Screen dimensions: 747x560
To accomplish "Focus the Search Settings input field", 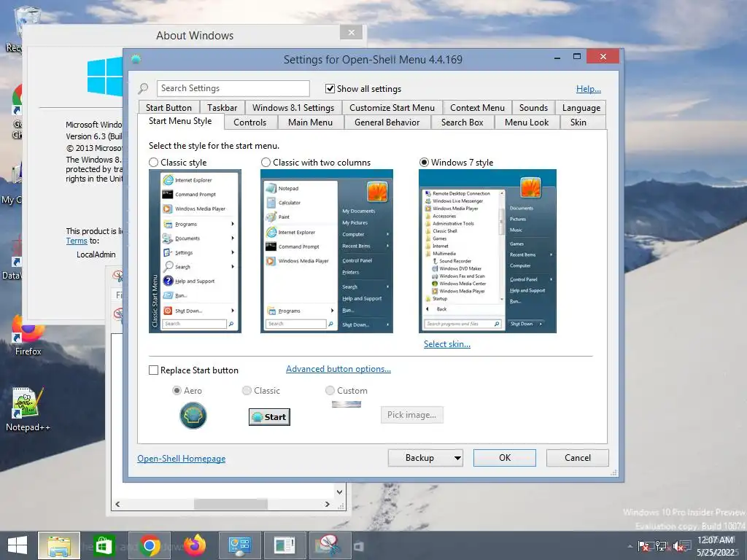I will 233,88.
